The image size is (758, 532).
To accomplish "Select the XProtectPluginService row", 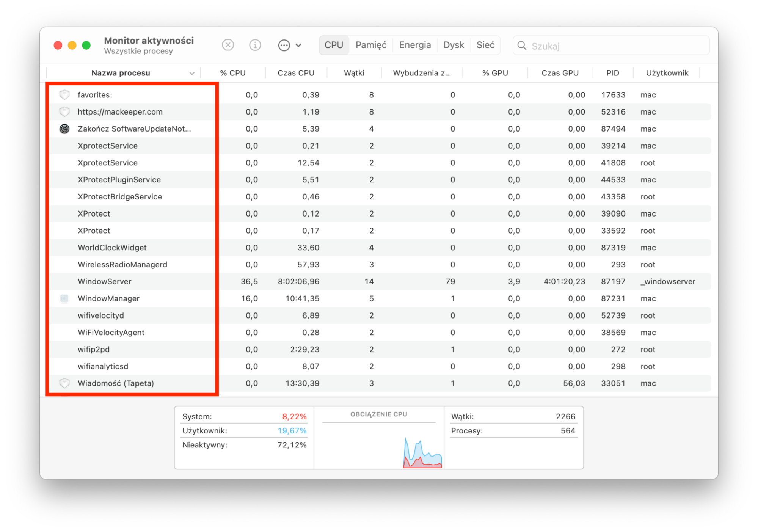I will (379, 180).
